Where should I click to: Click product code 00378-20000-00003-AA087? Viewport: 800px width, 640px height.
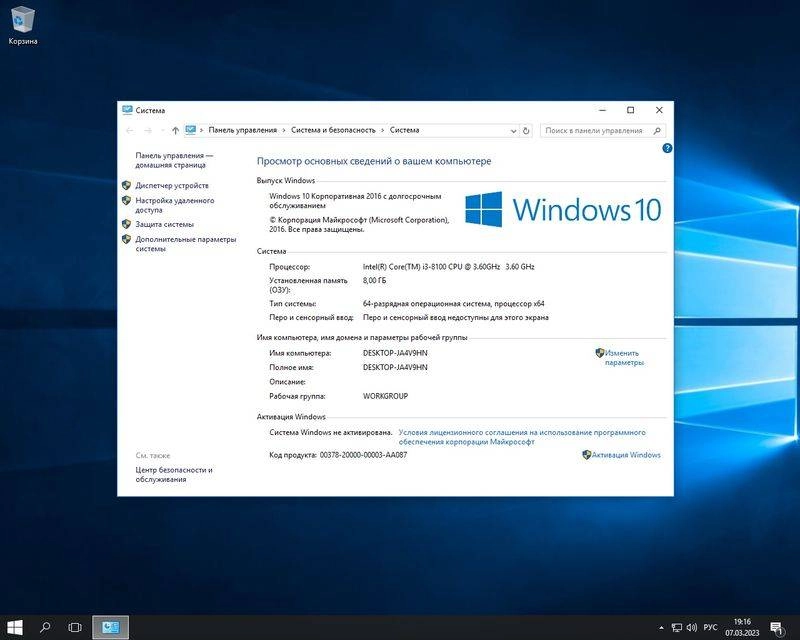click(x=363, y=455)
